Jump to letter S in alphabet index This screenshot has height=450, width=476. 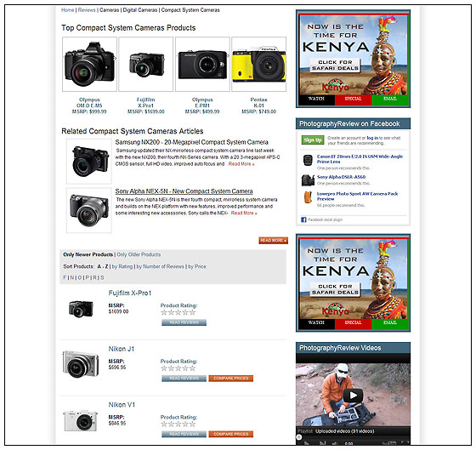click(102, 277)
